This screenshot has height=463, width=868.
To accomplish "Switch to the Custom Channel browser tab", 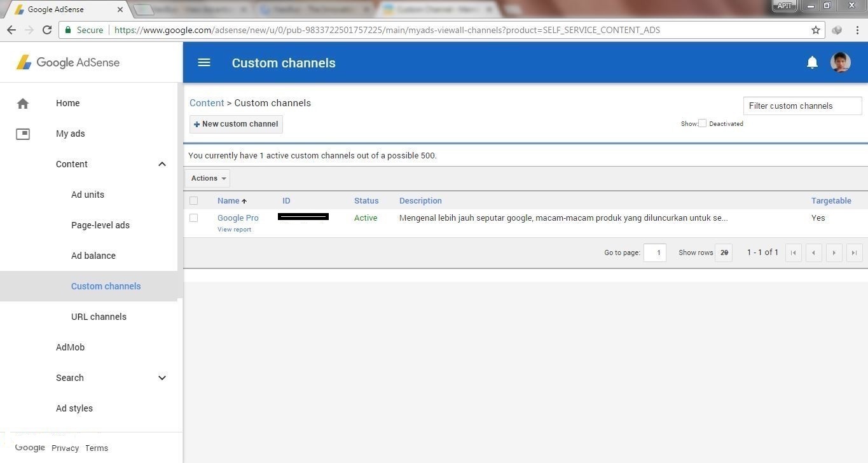I will tap(439, 10).
